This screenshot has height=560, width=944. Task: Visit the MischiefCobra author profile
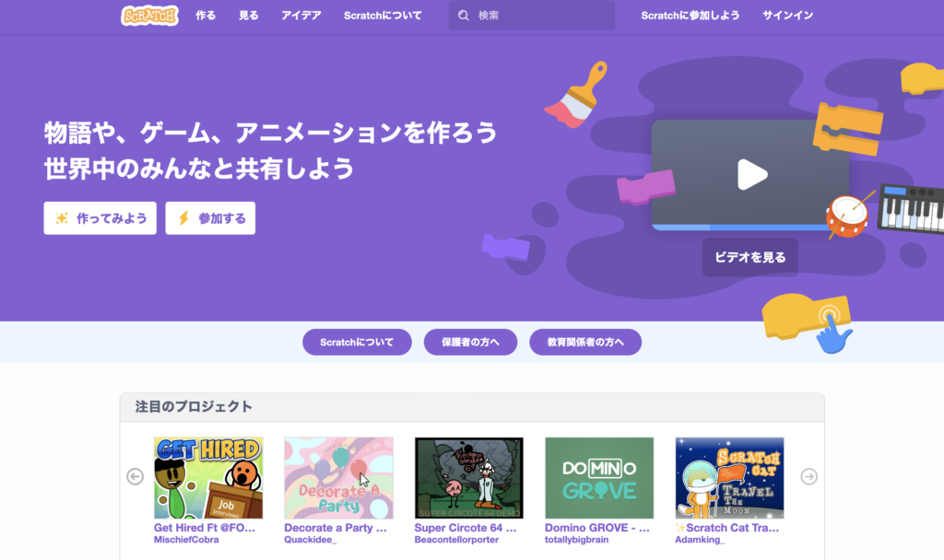pyautogui.click(x=186, y=540)
